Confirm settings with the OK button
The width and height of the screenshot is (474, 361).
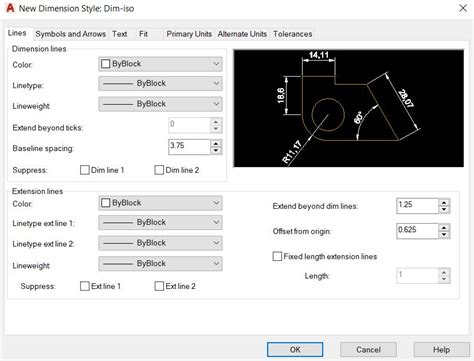coord(295,350)
